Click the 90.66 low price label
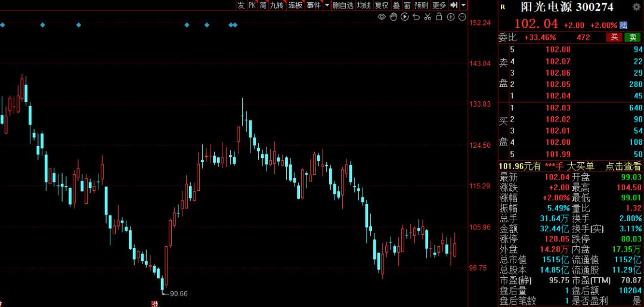The image size is (644, 307). coord(179,293)
